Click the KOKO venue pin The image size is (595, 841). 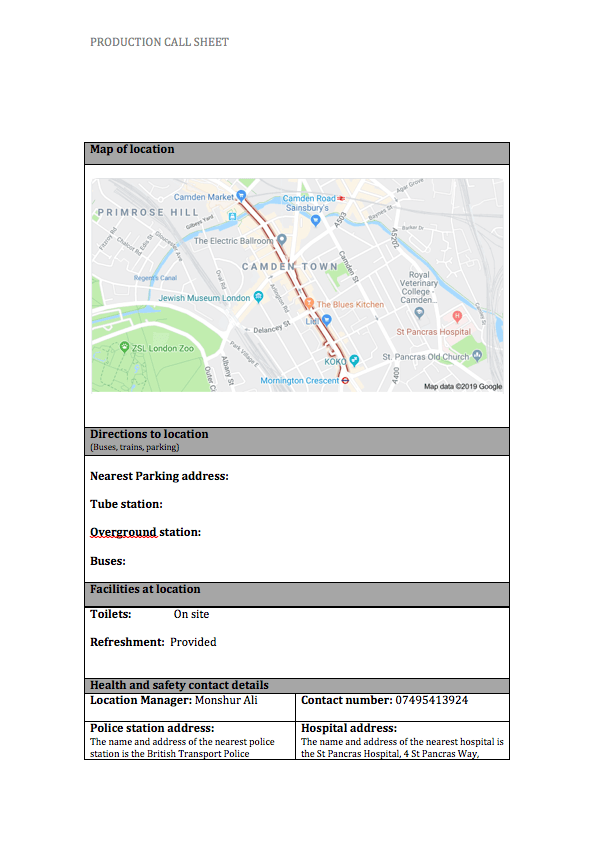coord(354,360)
